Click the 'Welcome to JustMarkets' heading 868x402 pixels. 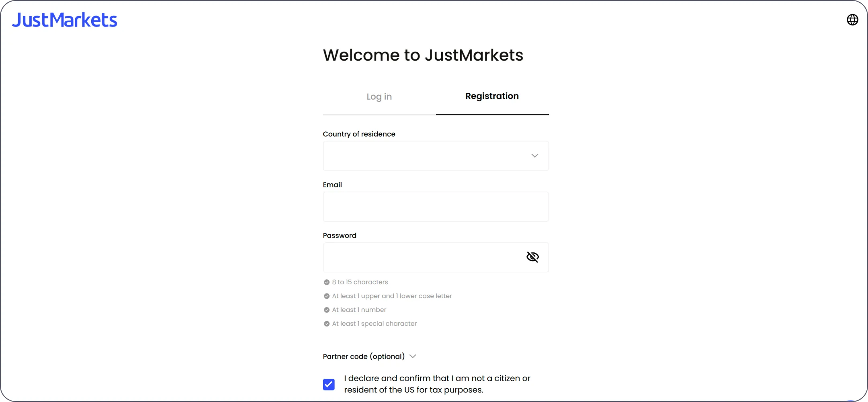point(423,55)
